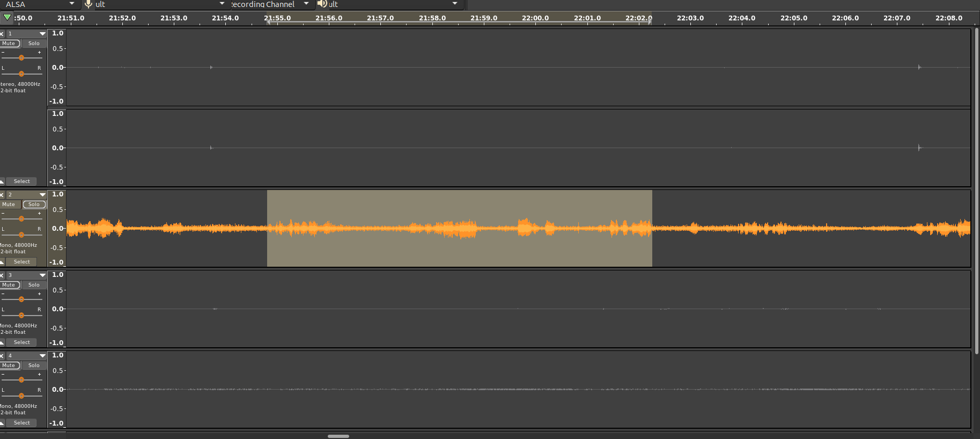The width and height of the screenshot is (980, 439).
Task: Click track 3 gain slider handle
Action: [21, 299]
